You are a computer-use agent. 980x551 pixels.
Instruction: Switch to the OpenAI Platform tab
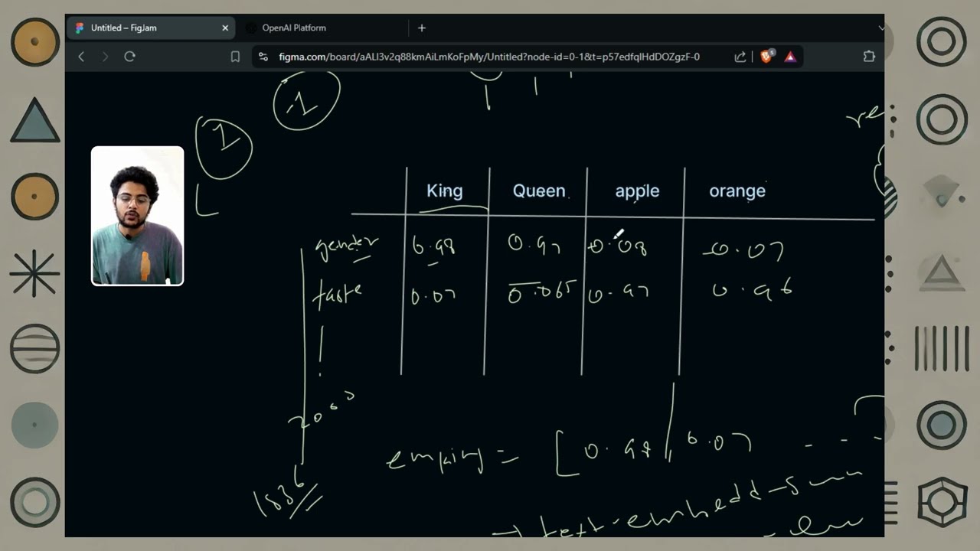click(294, 28)
